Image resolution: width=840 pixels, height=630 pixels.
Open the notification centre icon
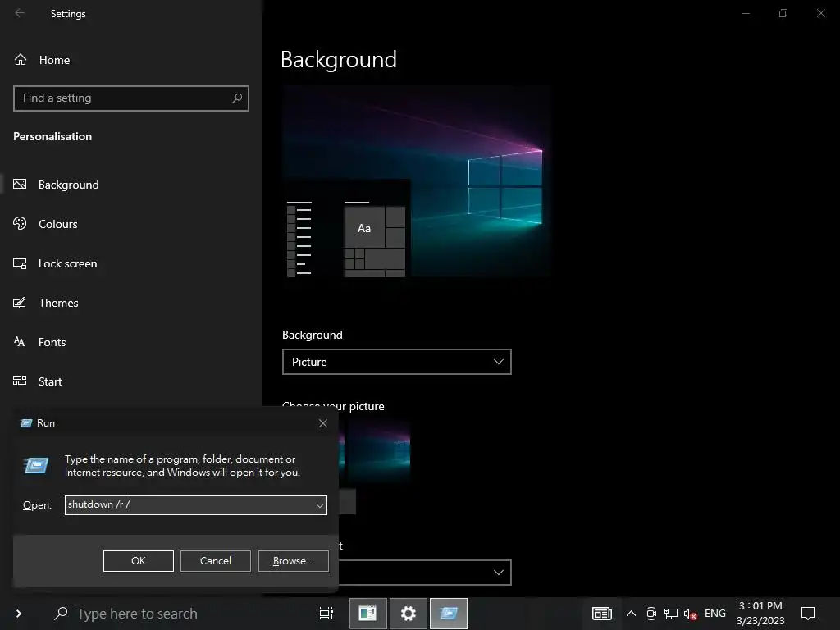point(808,614)
